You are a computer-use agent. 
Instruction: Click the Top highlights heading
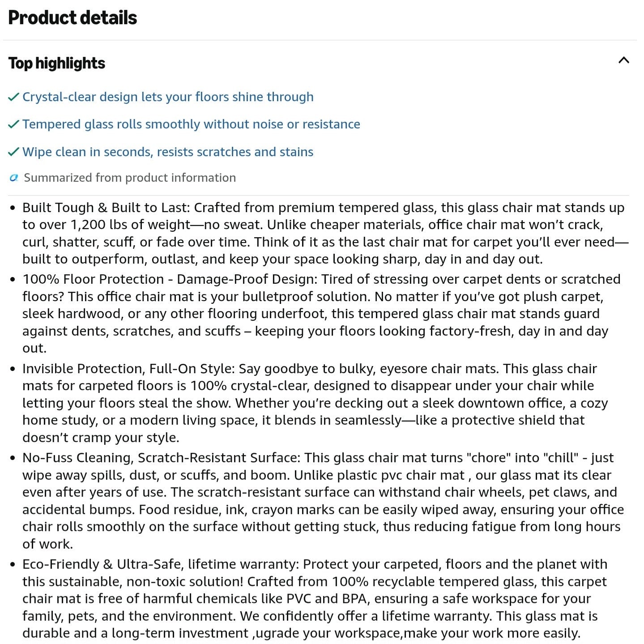tap(57, 63)
